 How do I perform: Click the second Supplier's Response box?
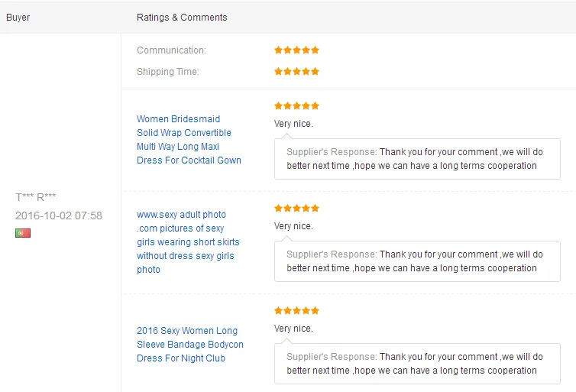pos(417,261)
